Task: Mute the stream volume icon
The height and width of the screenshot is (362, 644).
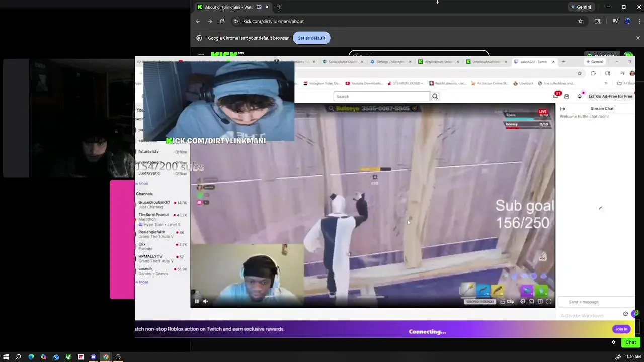Action: (x=205, y=301)
